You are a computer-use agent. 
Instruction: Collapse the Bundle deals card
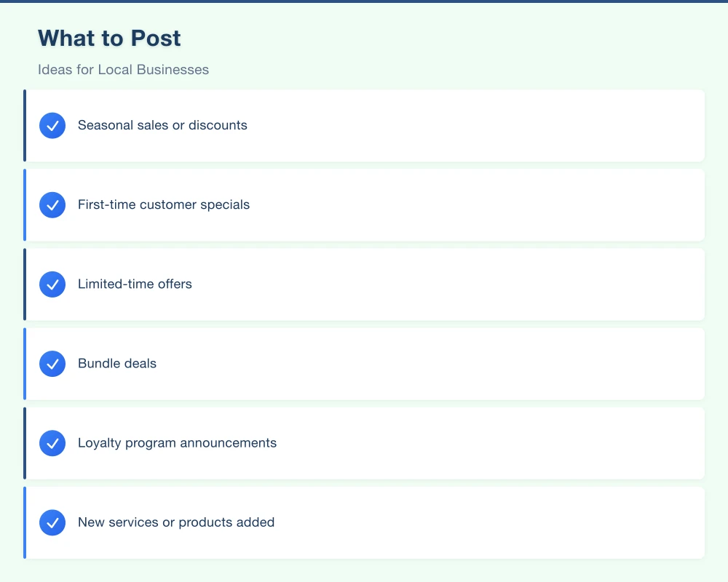tap(364, 363)
